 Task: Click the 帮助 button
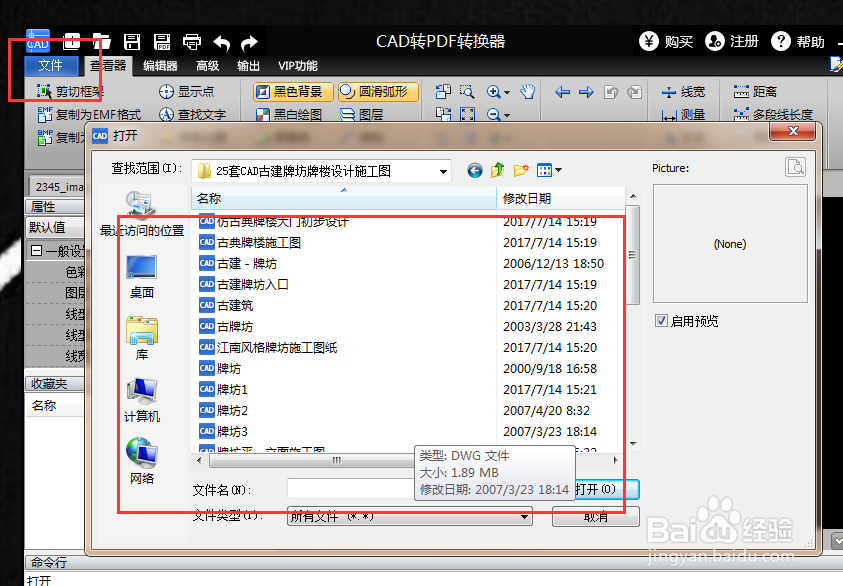click(x=798, y=41)
